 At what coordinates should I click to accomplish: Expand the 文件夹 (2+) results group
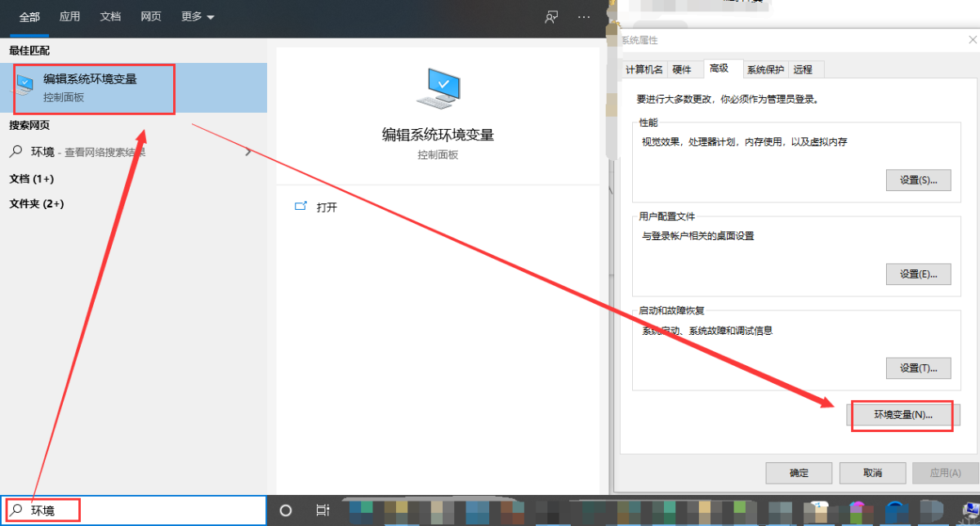tap(37, 203)
